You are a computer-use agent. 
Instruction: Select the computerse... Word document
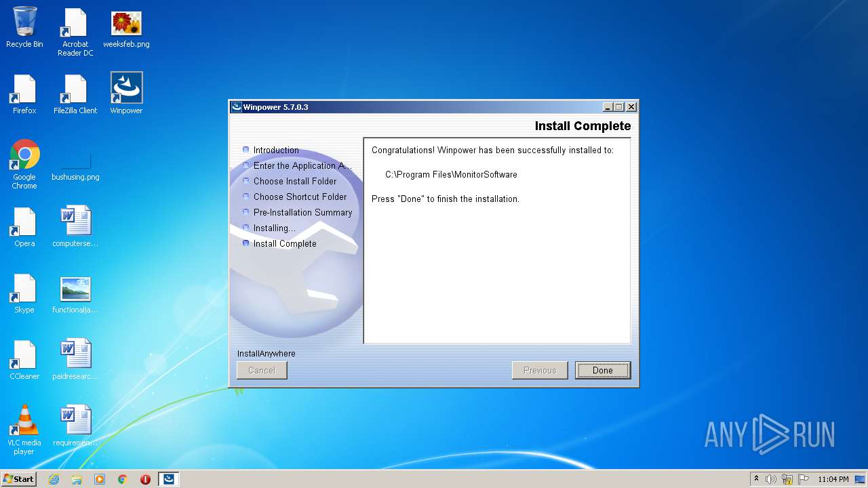click(x=75, y=226)
